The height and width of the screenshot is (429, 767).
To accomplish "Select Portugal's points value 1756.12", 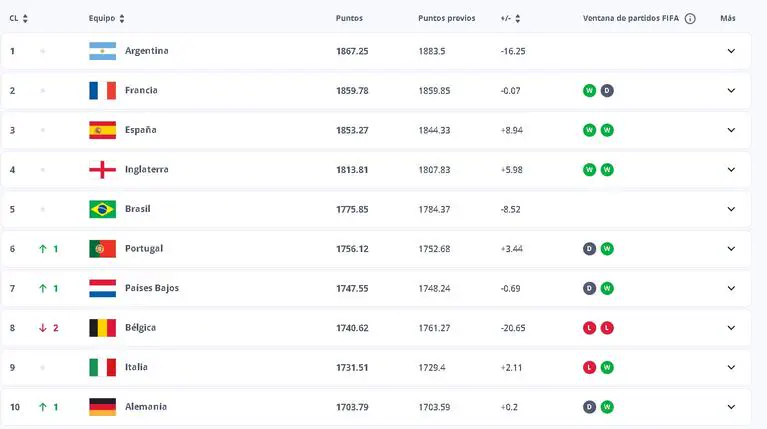I will [352, 249].
